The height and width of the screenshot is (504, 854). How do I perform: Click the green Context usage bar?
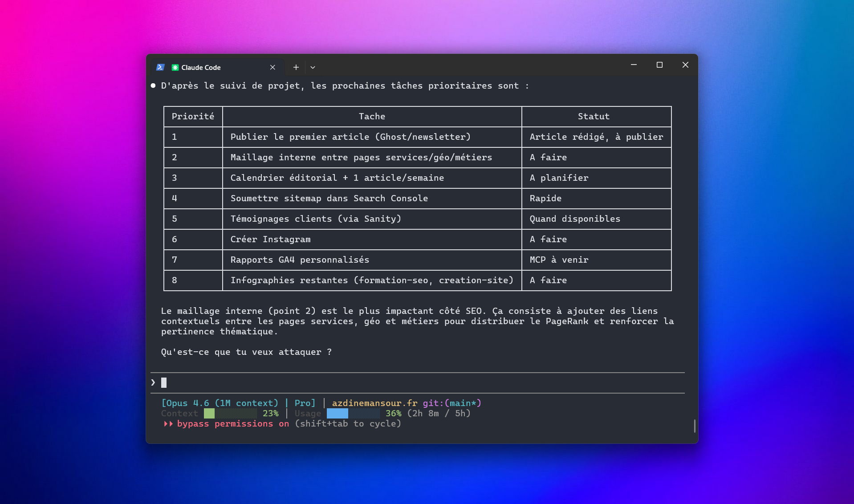point(230,413)
